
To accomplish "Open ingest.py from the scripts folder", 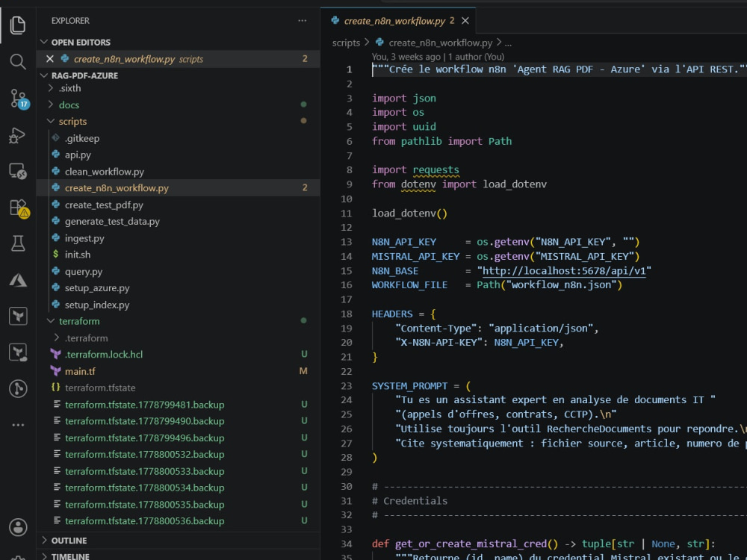I will click(x=84, y=238).
